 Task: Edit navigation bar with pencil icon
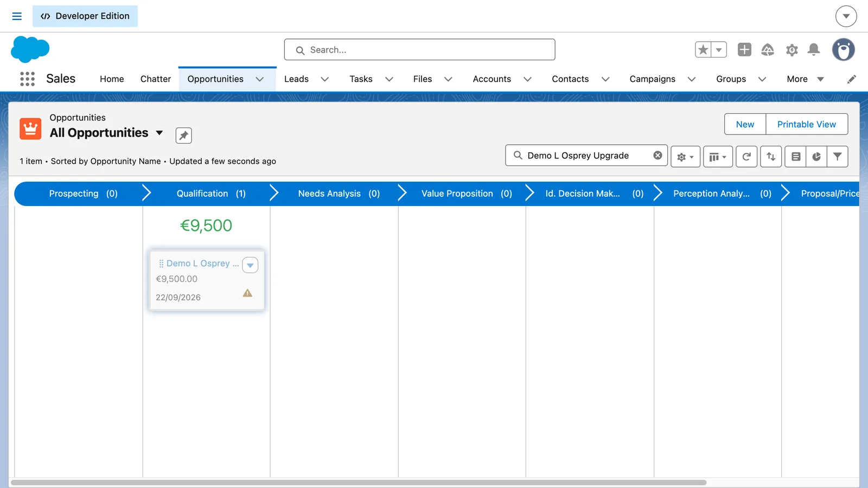pos(852,79)
